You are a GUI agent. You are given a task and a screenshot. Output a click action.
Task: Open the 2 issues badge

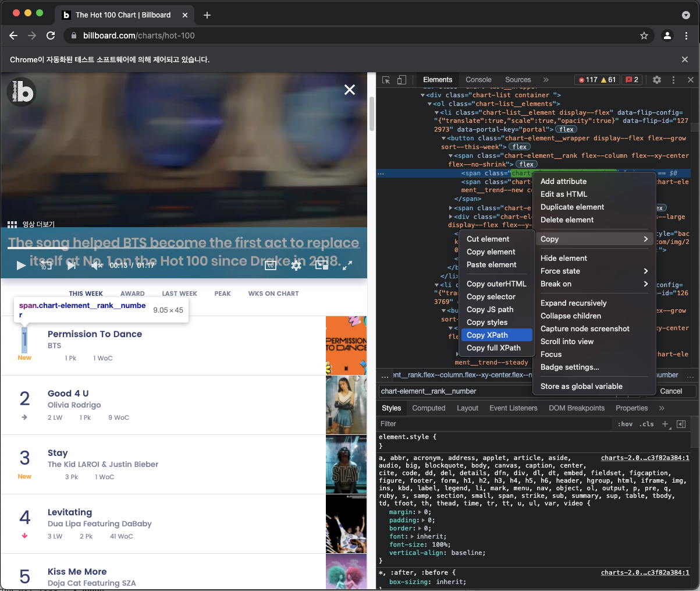[x=632, y=80]
